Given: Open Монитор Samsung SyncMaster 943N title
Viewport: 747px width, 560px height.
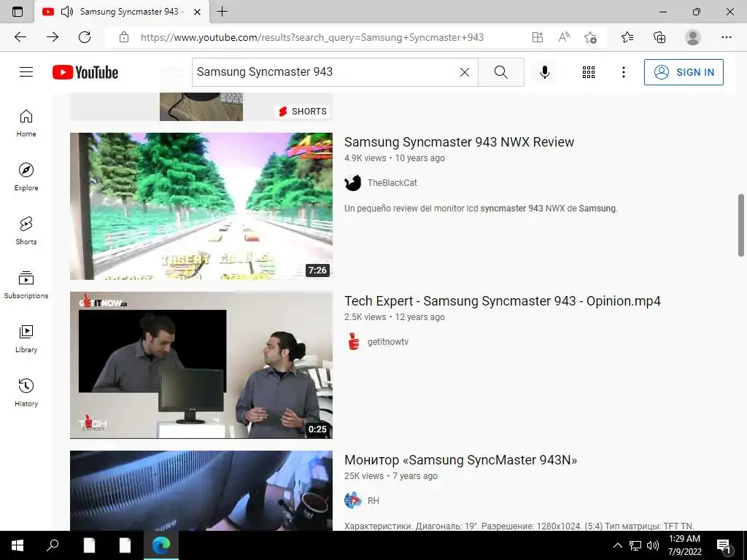Looking at the screenshot, I should coord(461,460).
